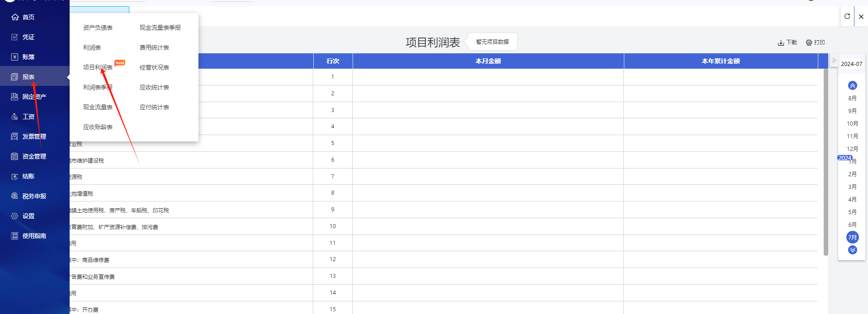Screen dimensions: 868x314
Task: Click the 项目利润表 page title
Action: [x=433, y=42]
